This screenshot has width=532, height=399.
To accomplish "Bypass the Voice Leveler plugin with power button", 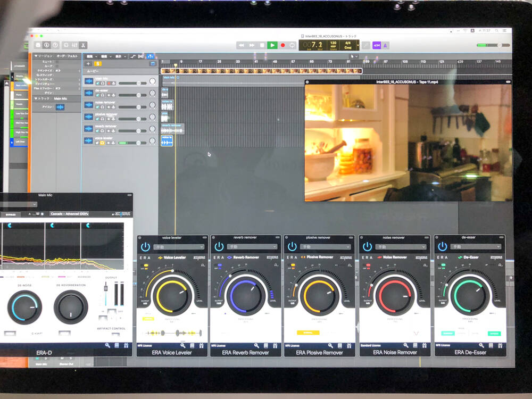I will point(145,247).
